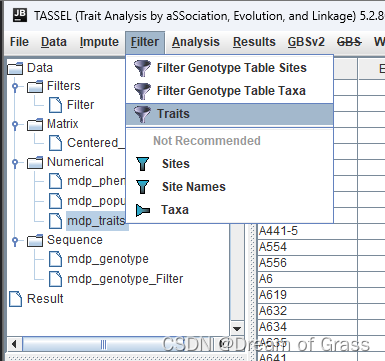
Task: Choose Filter Genotype Table Sites
Action: click(x=230, y=68)
